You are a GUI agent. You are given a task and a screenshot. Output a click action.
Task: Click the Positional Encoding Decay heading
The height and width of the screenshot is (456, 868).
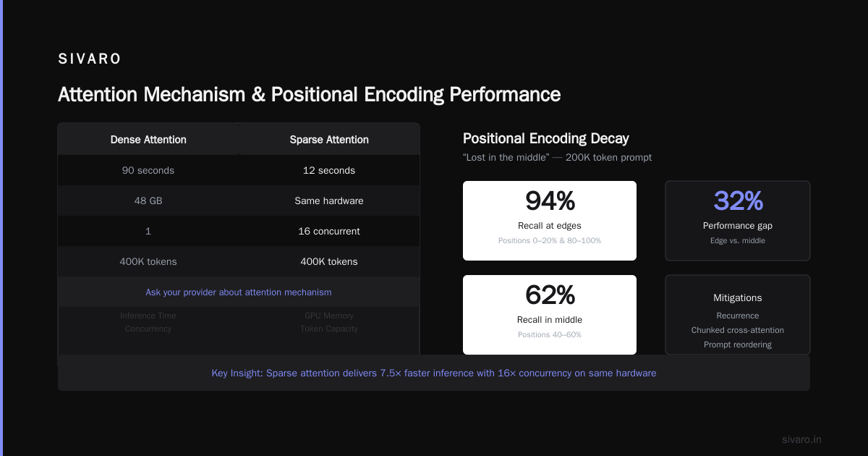546,138
